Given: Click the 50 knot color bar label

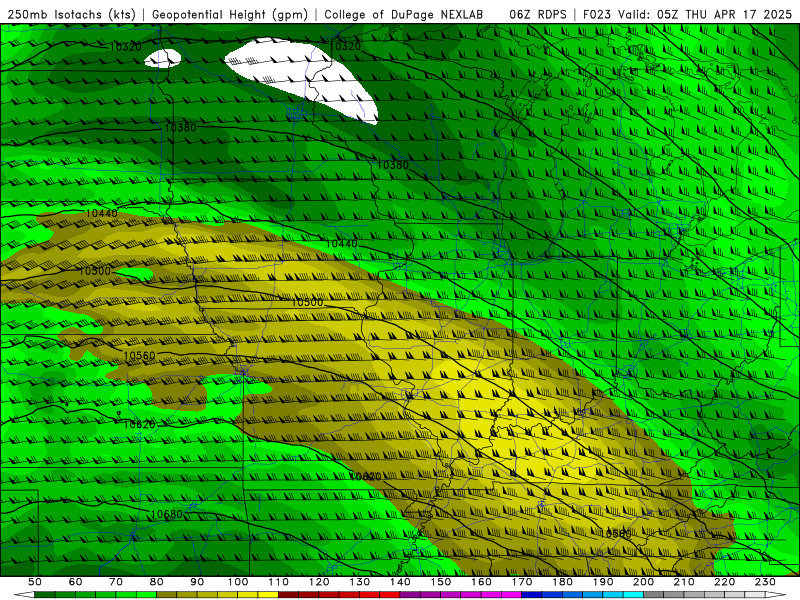Looking at the screenshot, I should [x=34, y=582].
